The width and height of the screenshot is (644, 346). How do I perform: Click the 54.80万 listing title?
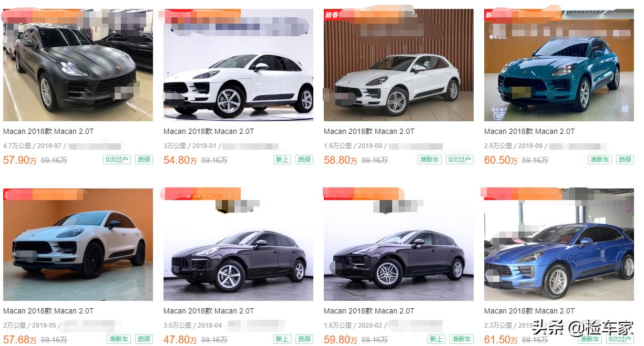pos(209,131)
